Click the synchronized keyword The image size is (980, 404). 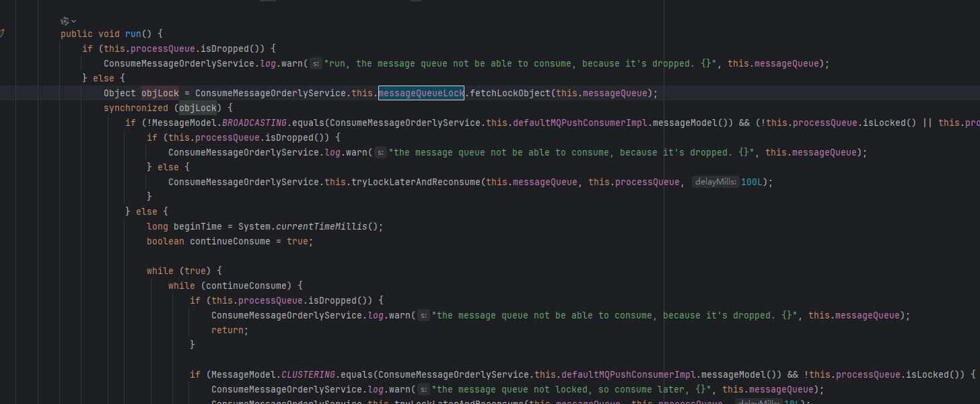coord(136,108)
